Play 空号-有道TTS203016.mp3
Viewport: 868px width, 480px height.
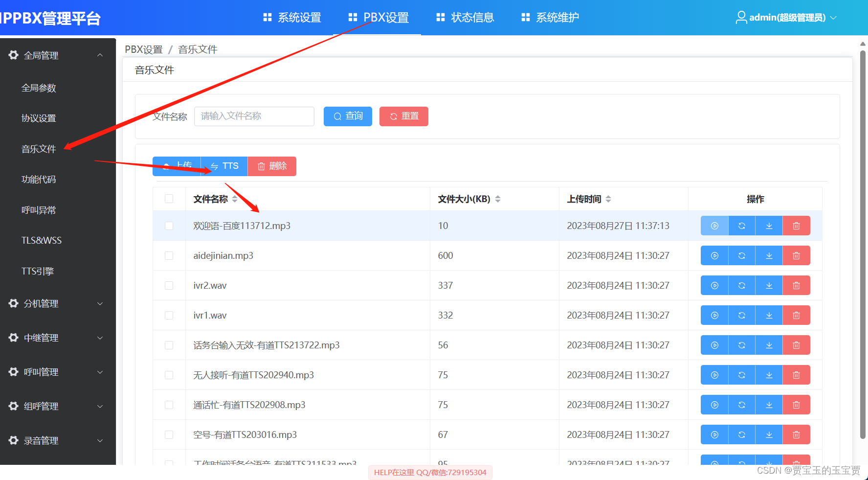(714, 434)
